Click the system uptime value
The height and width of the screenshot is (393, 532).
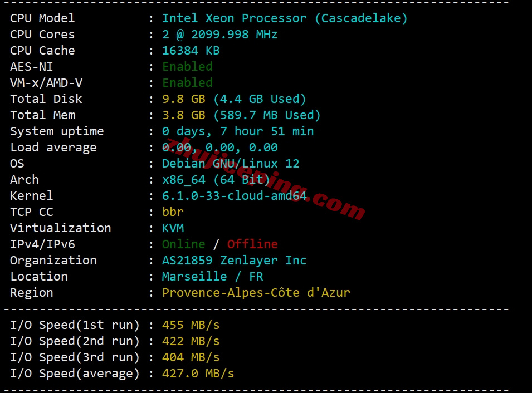[x=238, y=131]
